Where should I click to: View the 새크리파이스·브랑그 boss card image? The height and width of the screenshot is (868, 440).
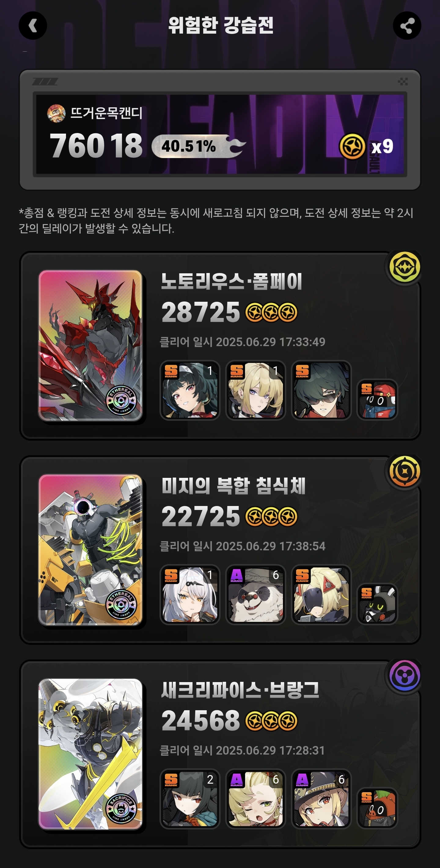(90, 754)
